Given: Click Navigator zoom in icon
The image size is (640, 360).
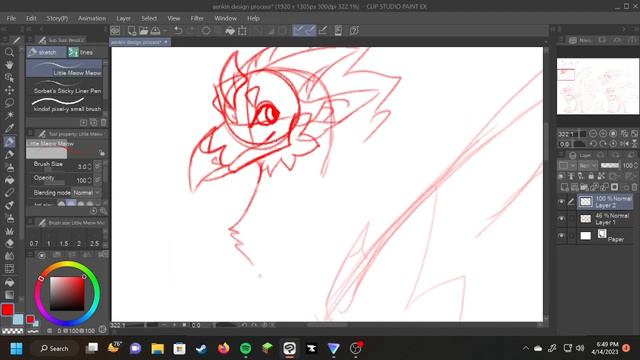Looking at the screenshot, I should [603, 134].
